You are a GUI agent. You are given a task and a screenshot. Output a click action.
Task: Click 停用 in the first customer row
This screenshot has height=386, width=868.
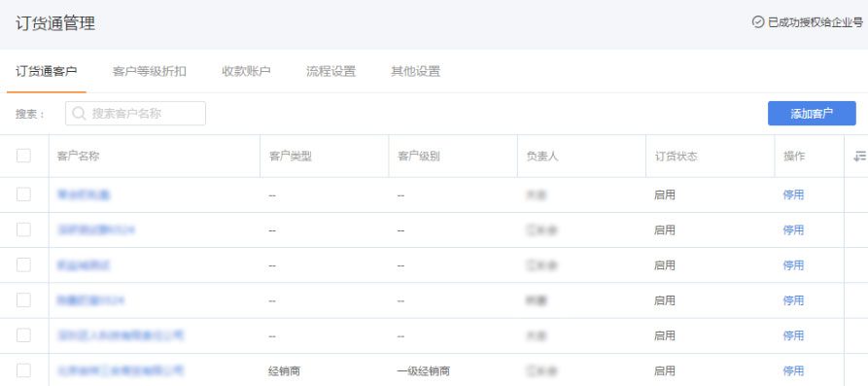click(x=793, y=194)
